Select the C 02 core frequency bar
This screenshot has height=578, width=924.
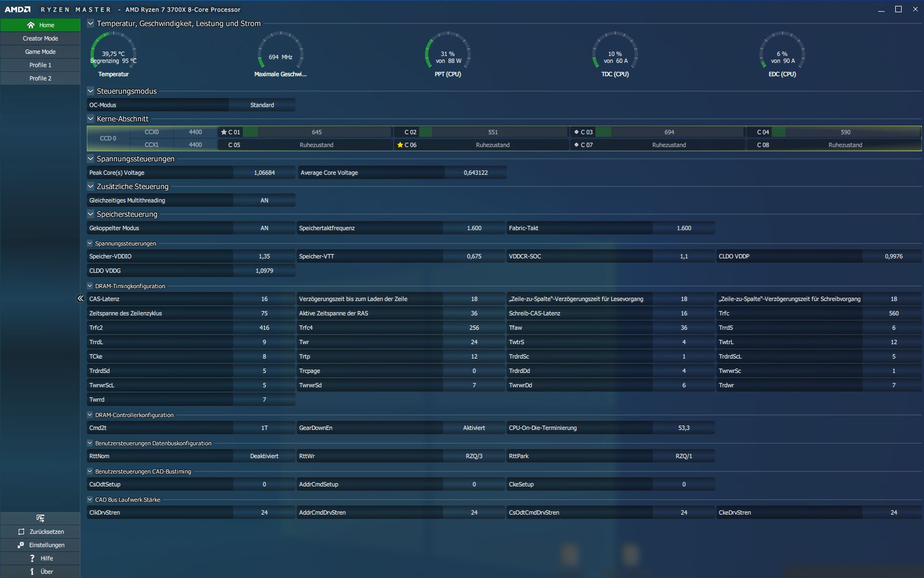493,132
